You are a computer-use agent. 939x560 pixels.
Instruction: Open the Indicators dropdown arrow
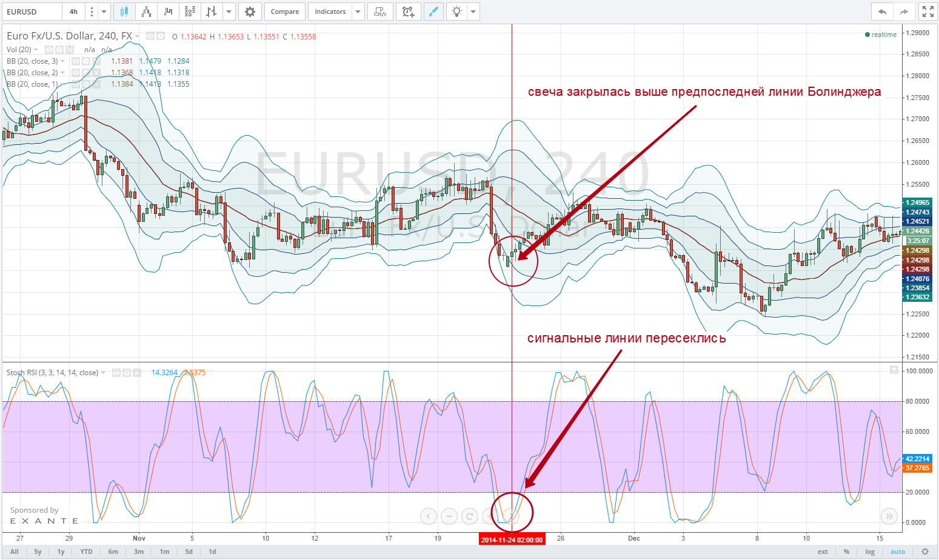[x=358, y=12]
